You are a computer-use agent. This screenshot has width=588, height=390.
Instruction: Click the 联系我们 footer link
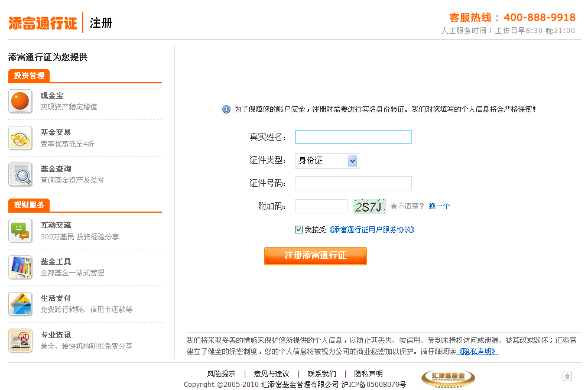321,373
